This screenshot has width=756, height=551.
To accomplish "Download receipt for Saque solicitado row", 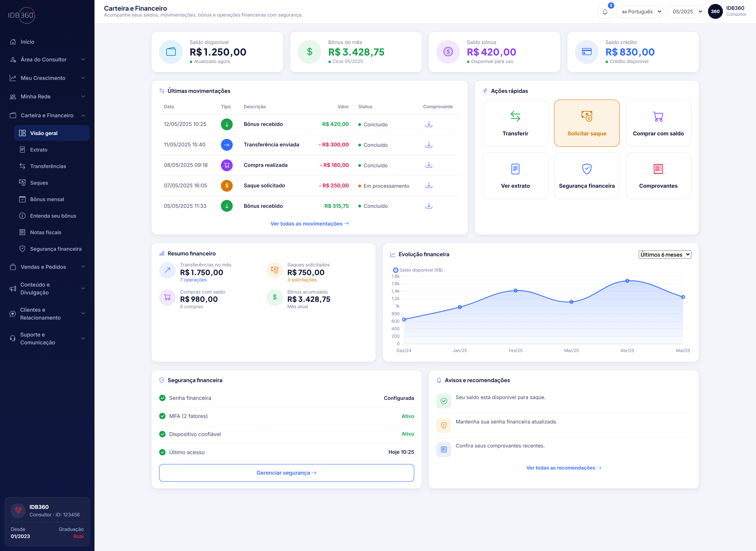I will pos(429,185).
